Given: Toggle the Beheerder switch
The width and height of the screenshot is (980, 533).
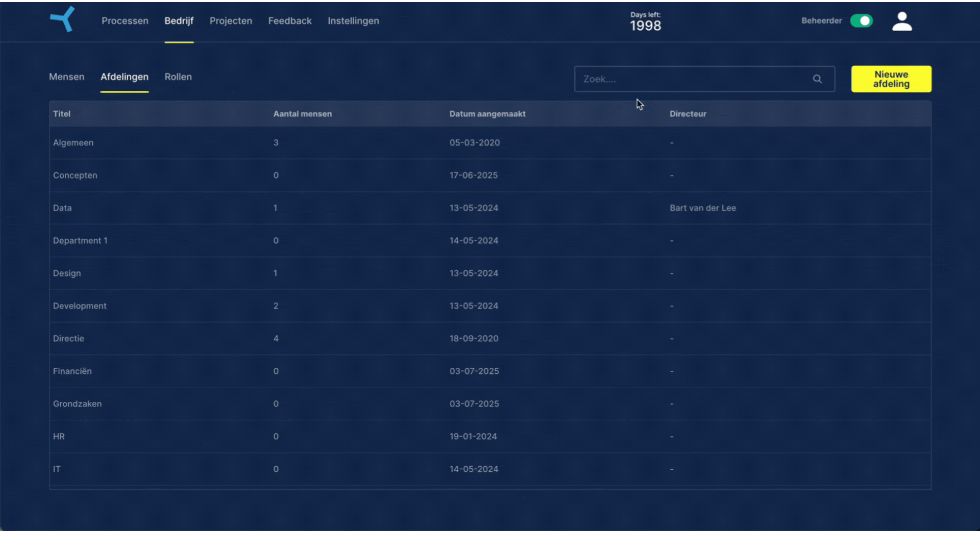Looking at the screenshot, I should pyautogui.click(x=862, y=21).
